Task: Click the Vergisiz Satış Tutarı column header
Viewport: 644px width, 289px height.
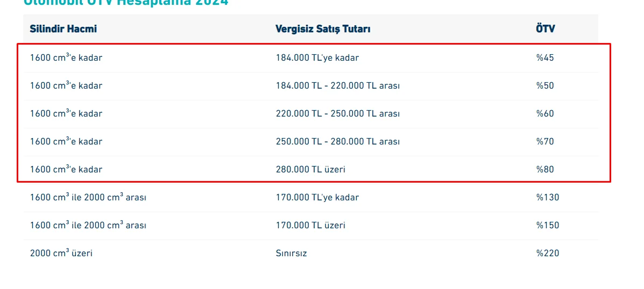Action: 323,29
